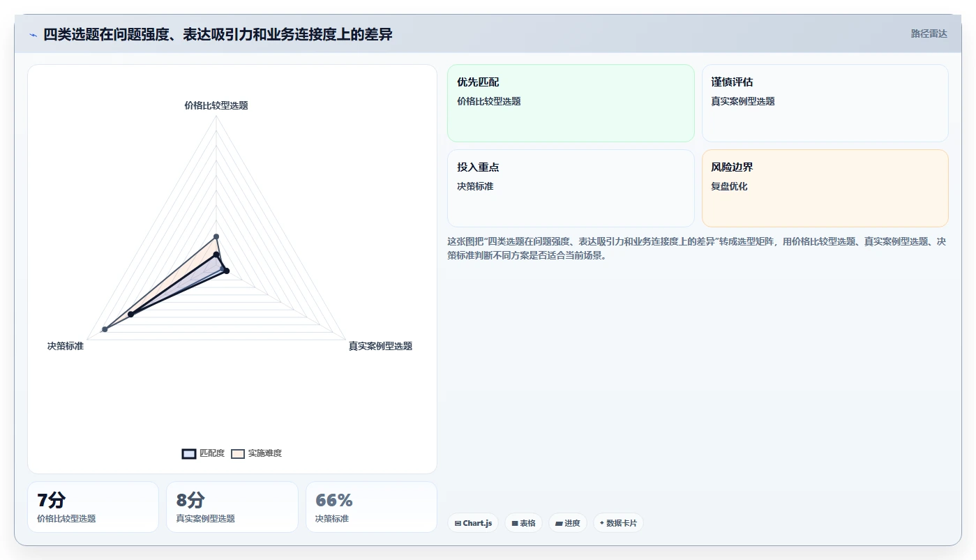The image size is (976, 560).
Task: Toggle the 匹配度 legend swatch
Action: 188,453
